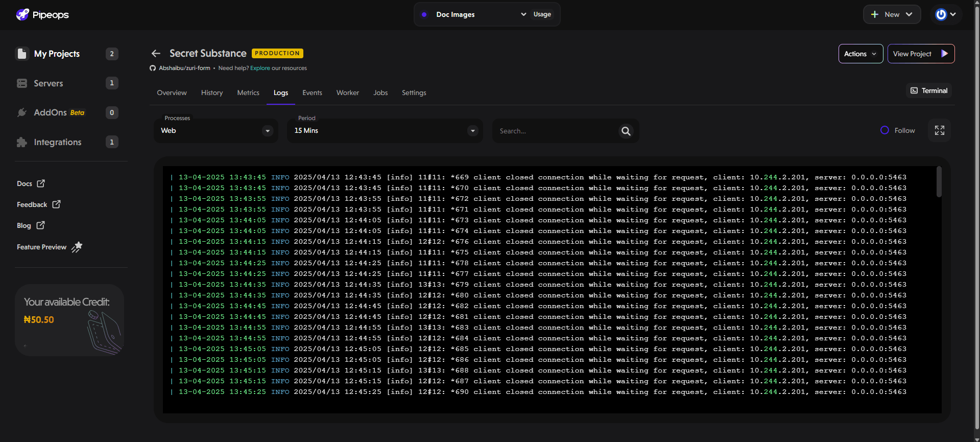Click the Doc Images purple dot
The width and height of the screenshot is (980, 442).
[424, 14]
